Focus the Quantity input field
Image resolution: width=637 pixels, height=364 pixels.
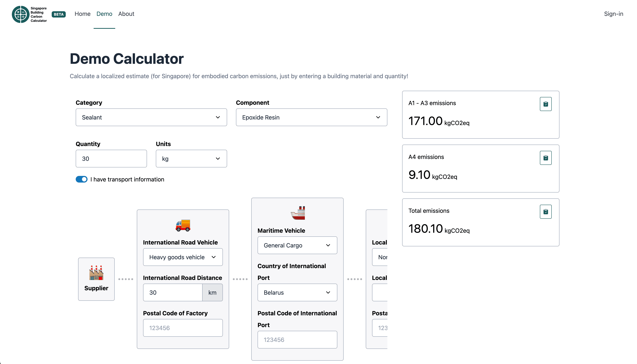111,159
